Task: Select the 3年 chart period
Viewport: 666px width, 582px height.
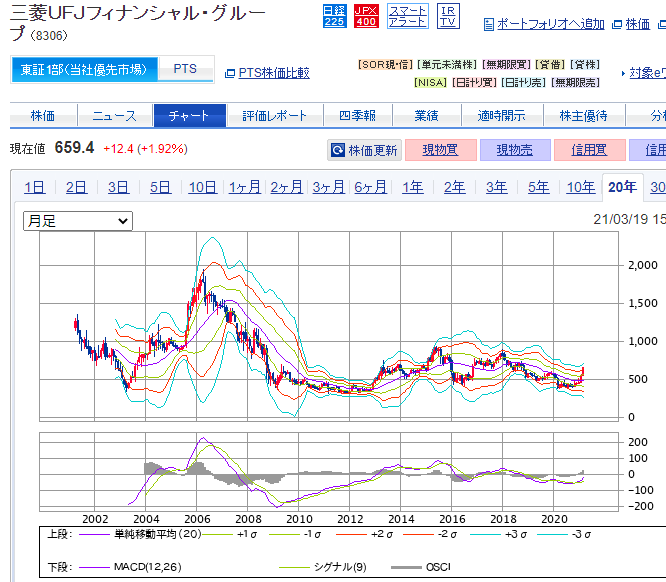Action: coord(497,187)
